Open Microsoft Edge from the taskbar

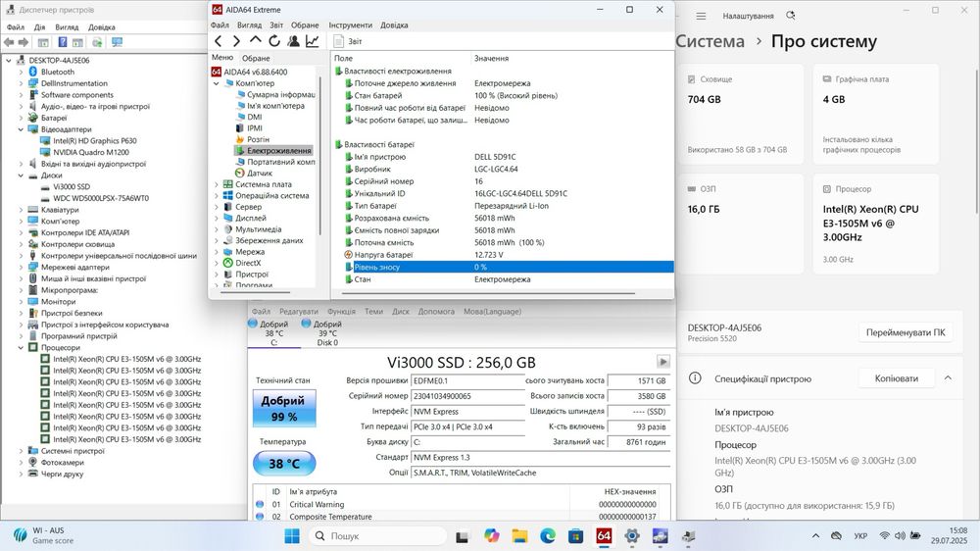(x=548, y=536)
